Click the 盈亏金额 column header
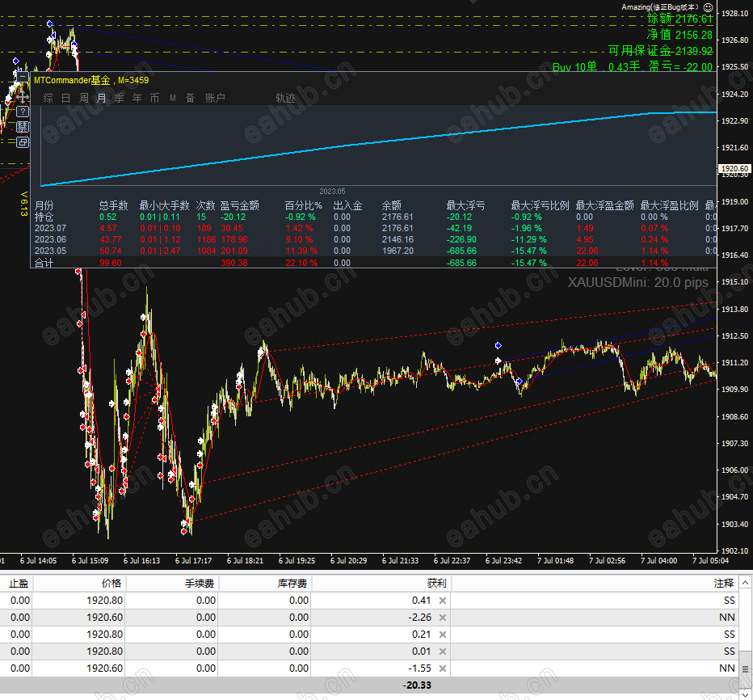 [240, 205]
